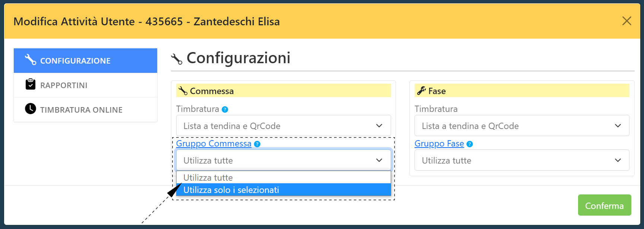This screenshot has width=644, height=229.
Task: Open the Timbratura Online tab
Action: pos(85,110)
